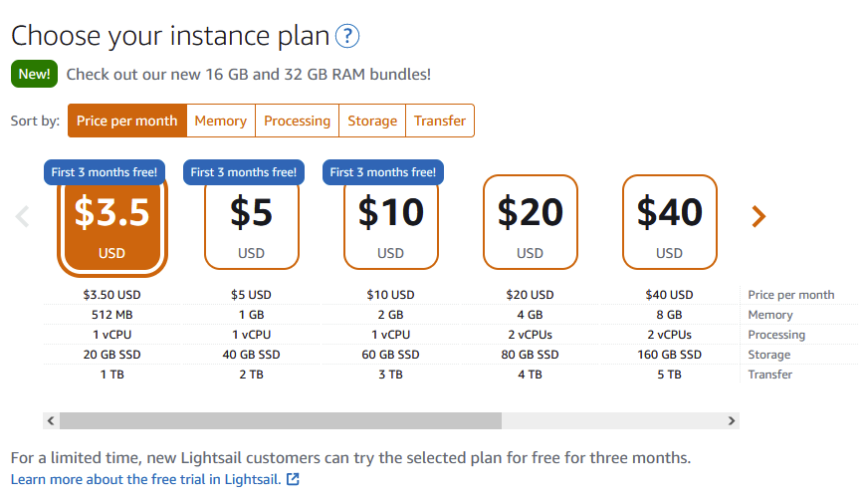The image size is (868, 503).
Task: Sort plans by Memory
Action: pos(221,121)
